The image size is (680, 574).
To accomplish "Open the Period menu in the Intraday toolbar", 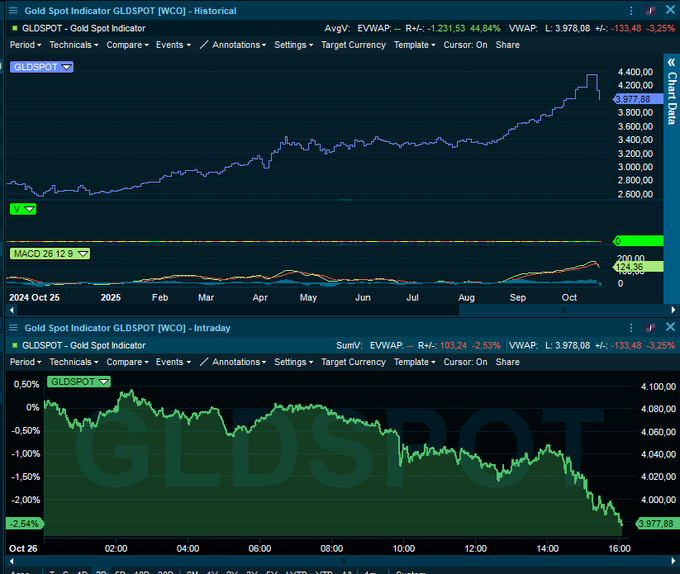I will point(26,362).
